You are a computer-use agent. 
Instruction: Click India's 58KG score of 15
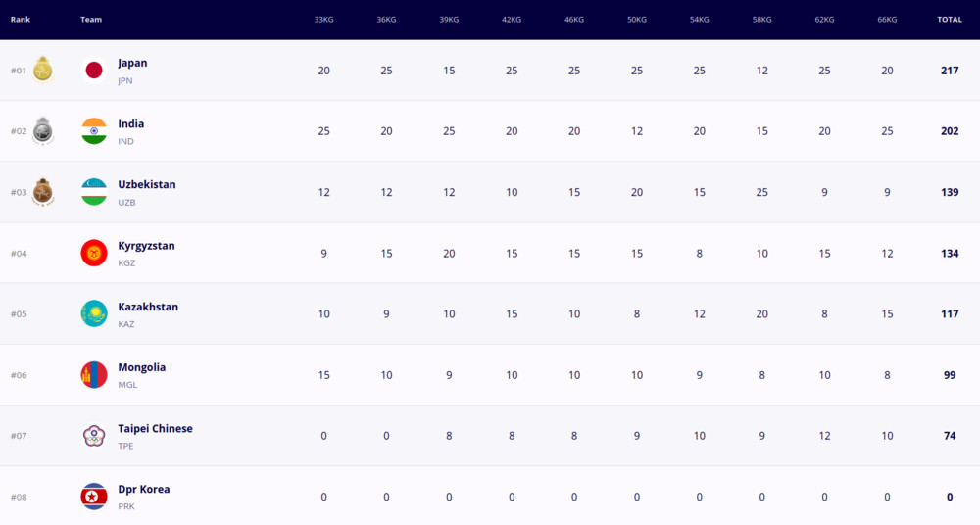pos(761,131)
